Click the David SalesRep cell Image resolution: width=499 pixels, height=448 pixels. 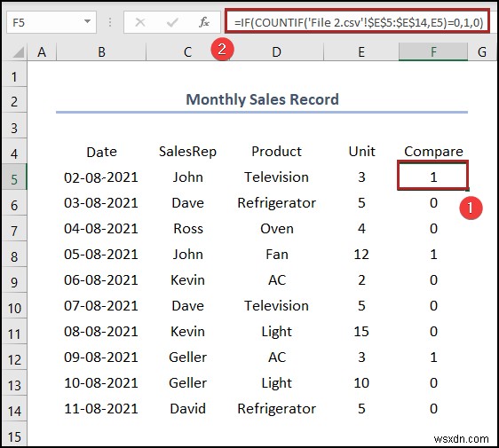click(187, 409)
